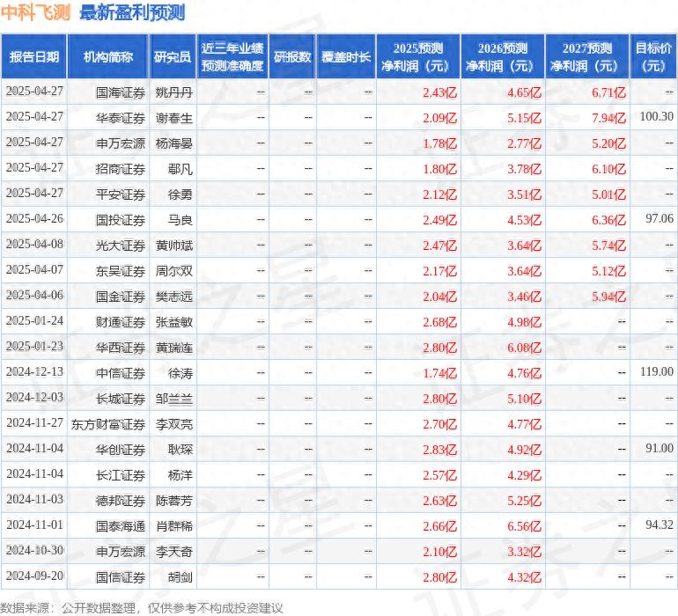Screen dimensions: 678x616
Task: Click 2.43亿 in 国海证券 row
Action: pos(439,92)
